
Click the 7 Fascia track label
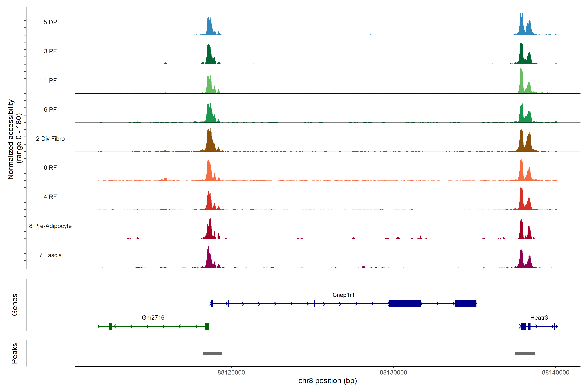pyautogui.click(x=50, y=255)
